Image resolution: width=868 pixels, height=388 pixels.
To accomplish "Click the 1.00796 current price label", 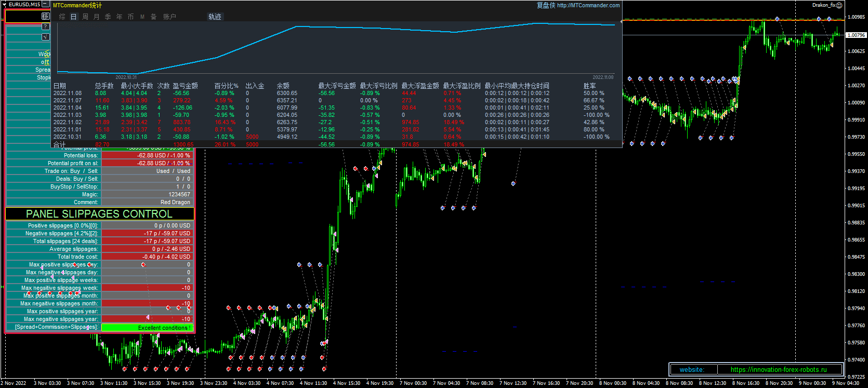I will click(x=856, y=35).
